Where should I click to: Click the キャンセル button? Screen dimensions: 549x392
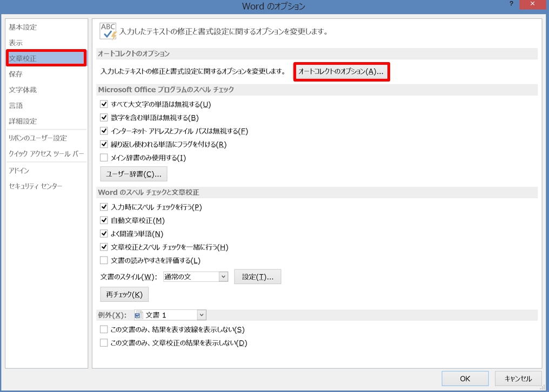[518, 379]
